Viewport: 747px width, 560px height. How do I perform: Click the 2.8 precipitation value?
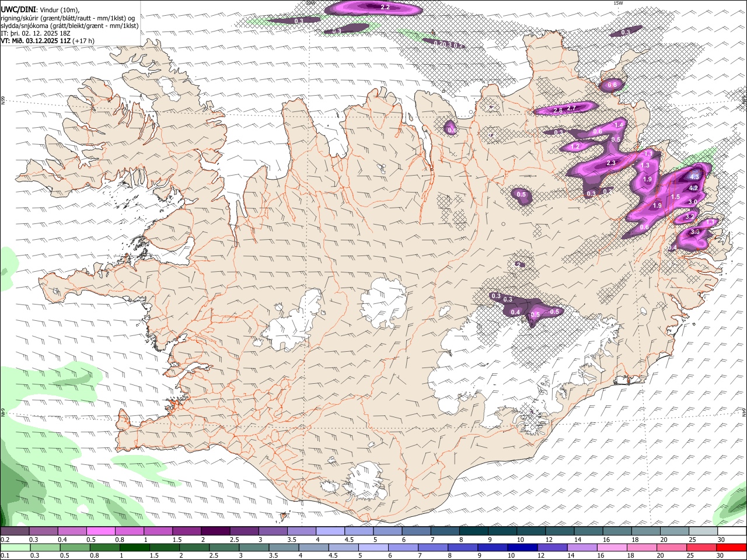coord(557,110)
